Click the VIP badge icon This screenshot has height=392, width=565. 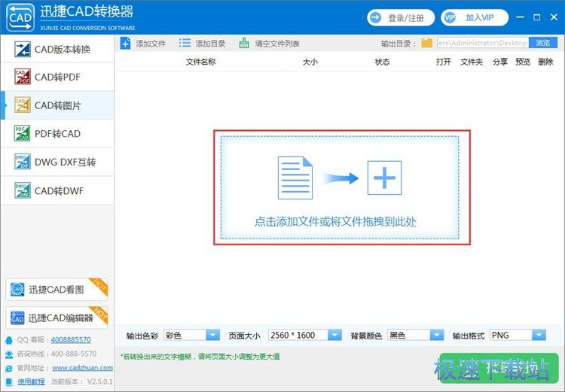coord(450,17)
